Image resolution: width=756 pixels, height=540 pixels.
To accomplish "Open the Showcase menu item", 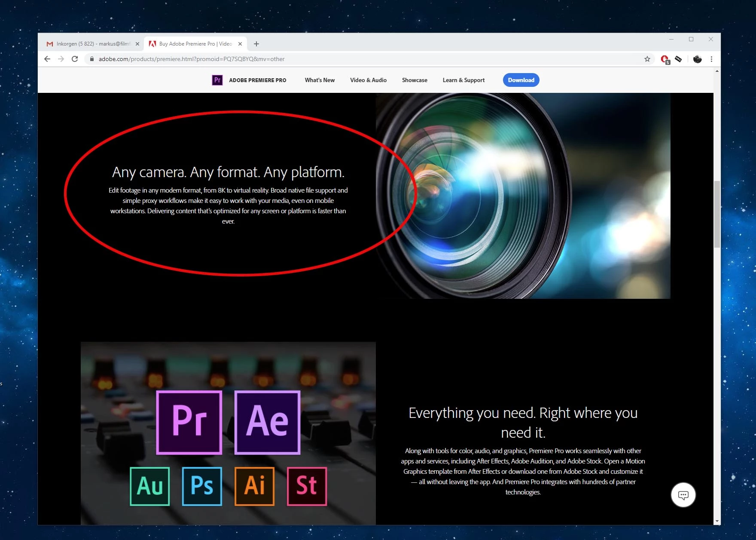I will (x=415, y=80).
